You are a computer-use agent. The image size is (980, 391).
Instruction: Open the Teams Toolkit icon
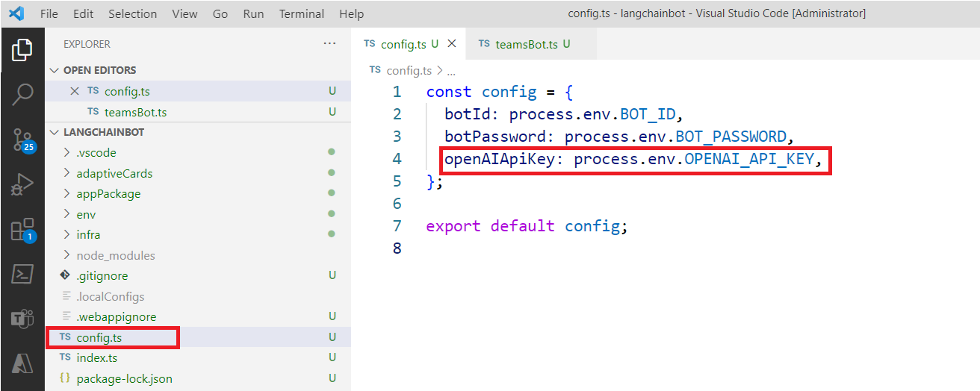22,319
